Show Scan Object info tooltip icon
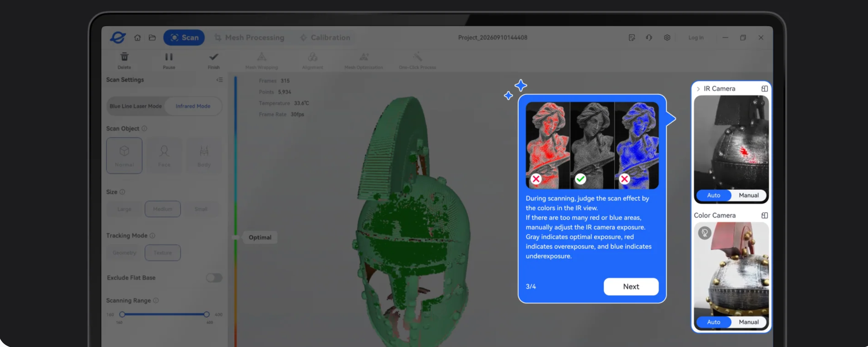The width and height of the screenshot is (868, 347). coord(144,128)
